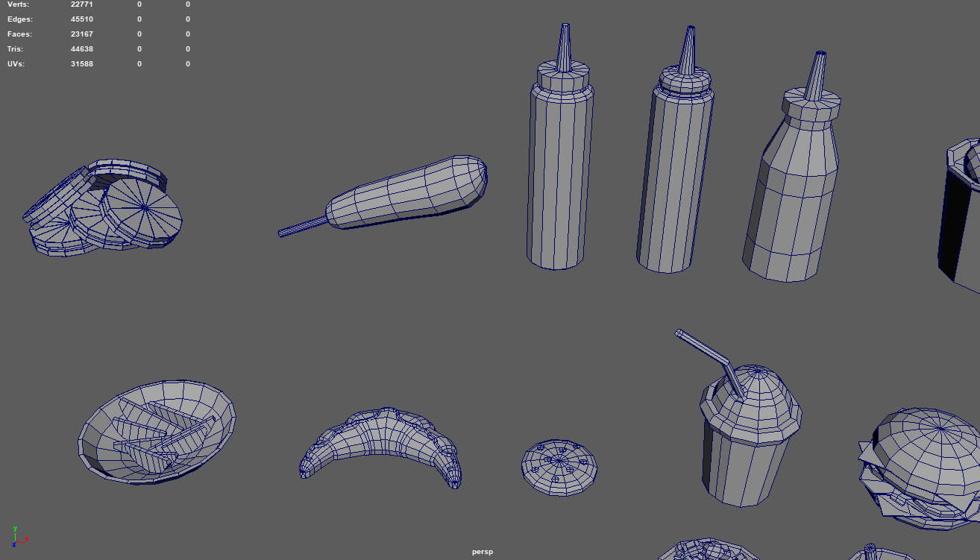Screen dimensions: 980x560
Task: Click the Faces count value 23167
Action: (x=81, y=34)
